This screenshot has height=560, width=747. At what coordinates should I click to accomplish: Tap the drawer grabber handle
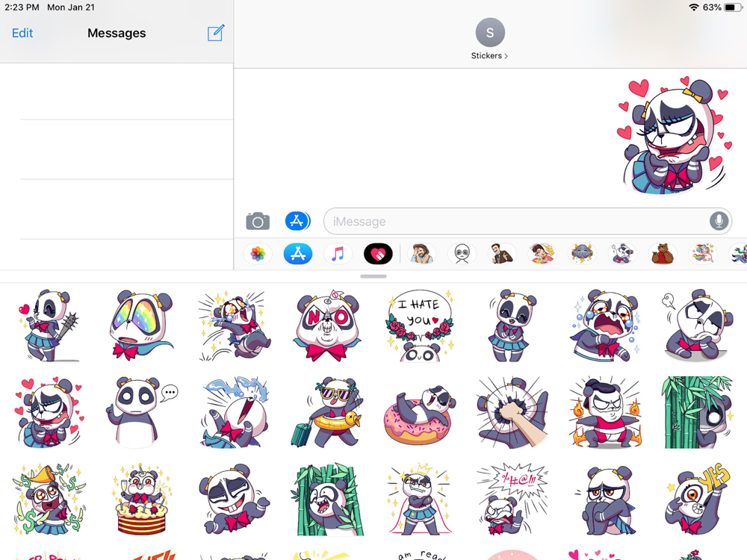(373, 276)
